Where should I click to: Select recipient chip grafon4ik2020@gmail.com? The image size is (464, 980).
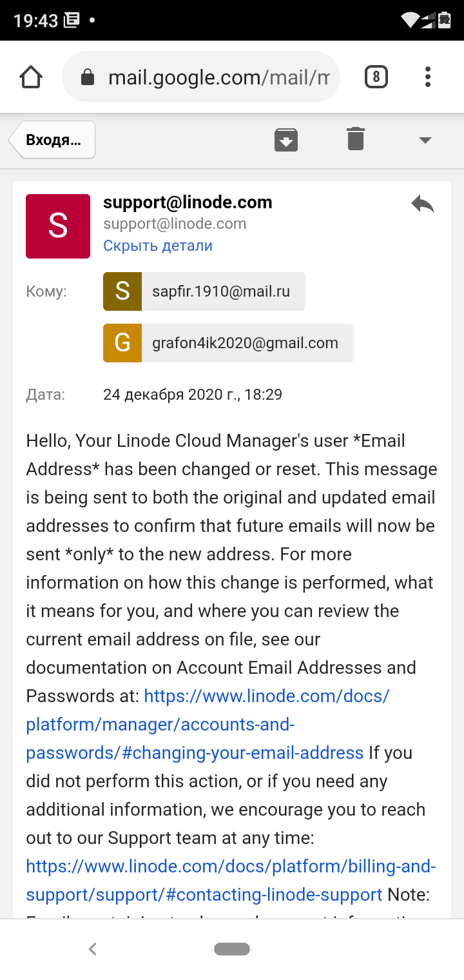(x=228, y=343)
